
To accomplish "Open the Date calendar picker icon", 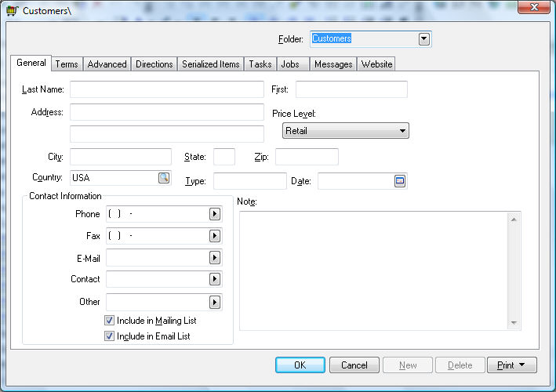I will click(399, 181).
